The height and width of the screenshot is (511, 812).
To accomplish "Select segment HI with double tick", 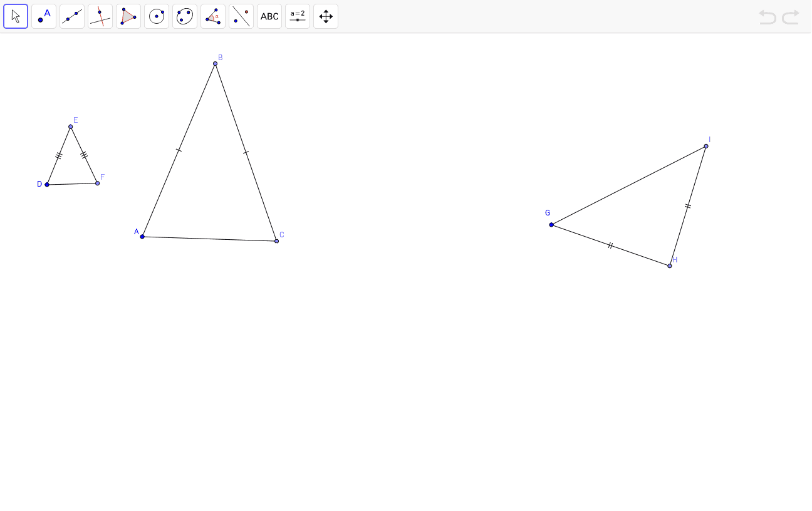I will coord(688,206).
